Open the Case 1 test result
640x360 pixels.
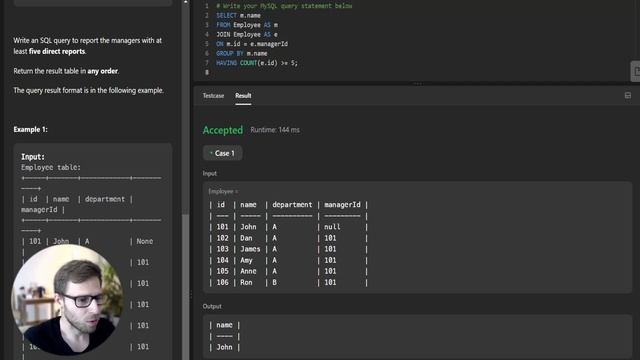click(x=222, y=153)
